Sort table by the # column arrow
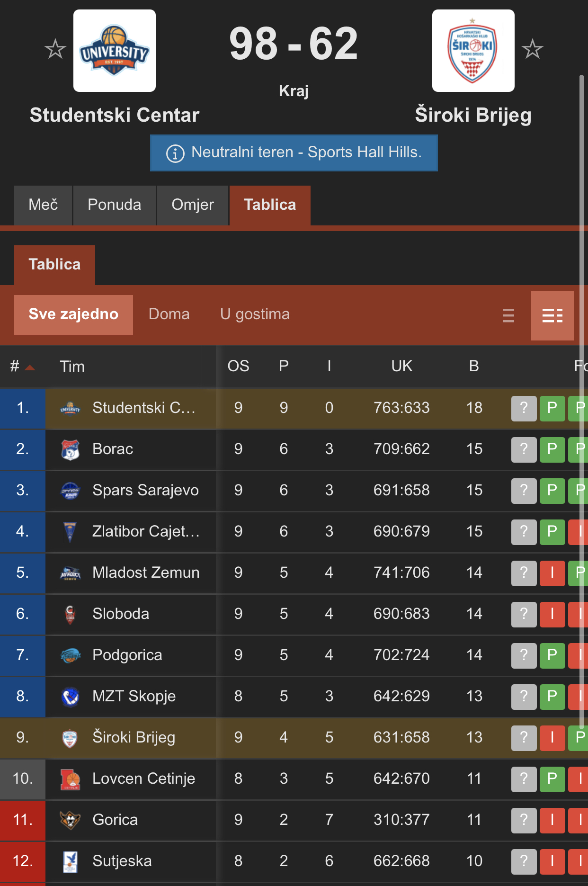Screen dimensions: 588x886 (30, 367)
